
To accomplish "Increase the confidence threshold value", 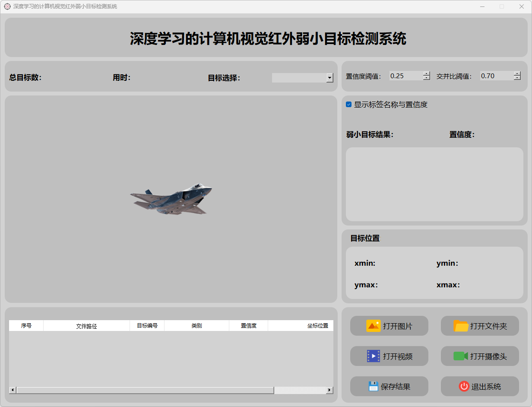I will click(427, 73).
